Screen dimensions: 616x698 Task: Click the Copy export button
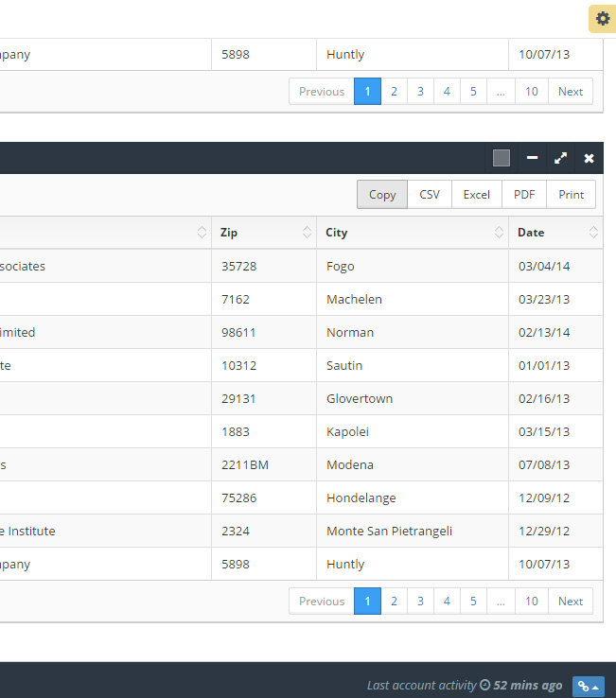click(382, 194)
